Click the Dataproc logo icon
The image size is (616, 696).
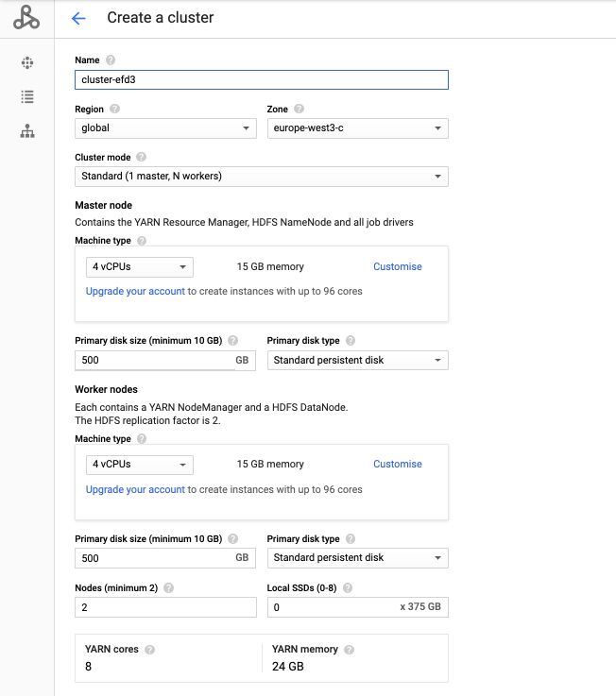(26, 18)
